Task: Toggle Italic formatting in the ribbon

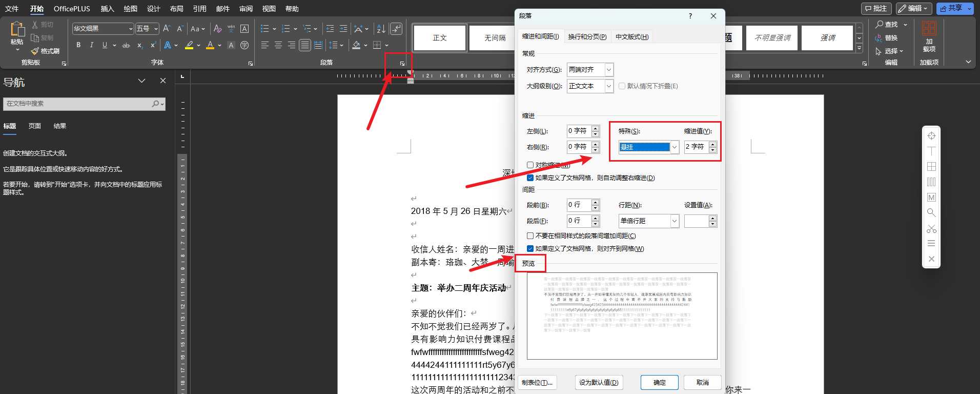Action: point(91,45)
